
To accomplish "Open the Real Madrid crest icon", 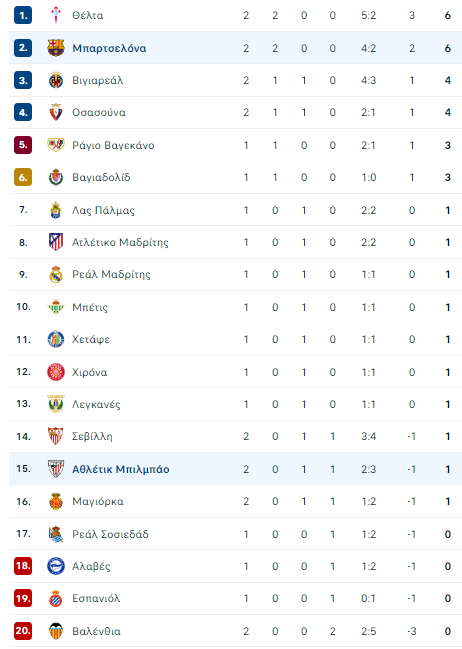I will click(x=56, y=274).
